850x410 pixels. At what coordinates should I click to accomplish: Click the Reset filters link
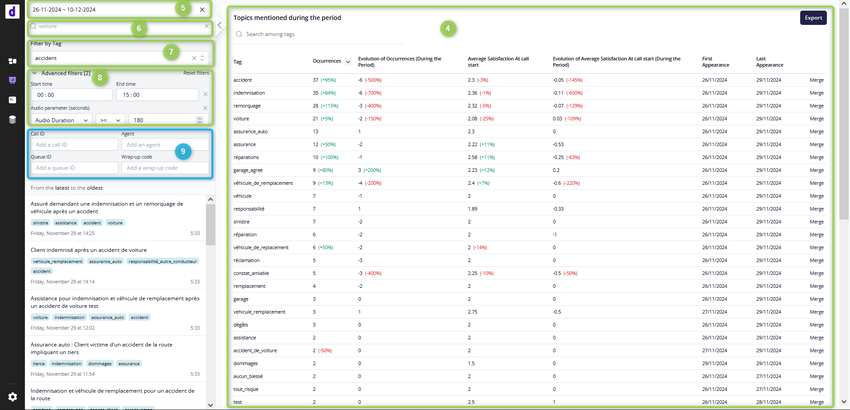click(196, 73)
